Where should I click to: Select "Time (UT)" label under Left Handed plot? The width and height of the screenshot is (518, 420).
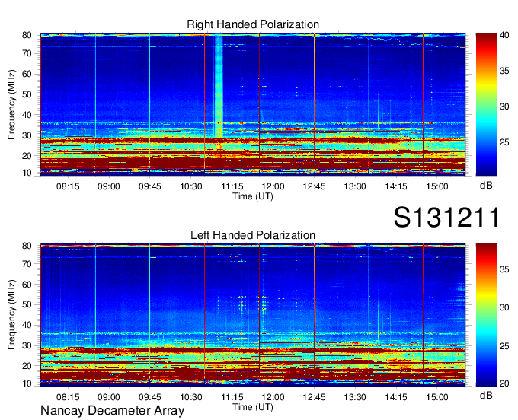tap(253, 407)
